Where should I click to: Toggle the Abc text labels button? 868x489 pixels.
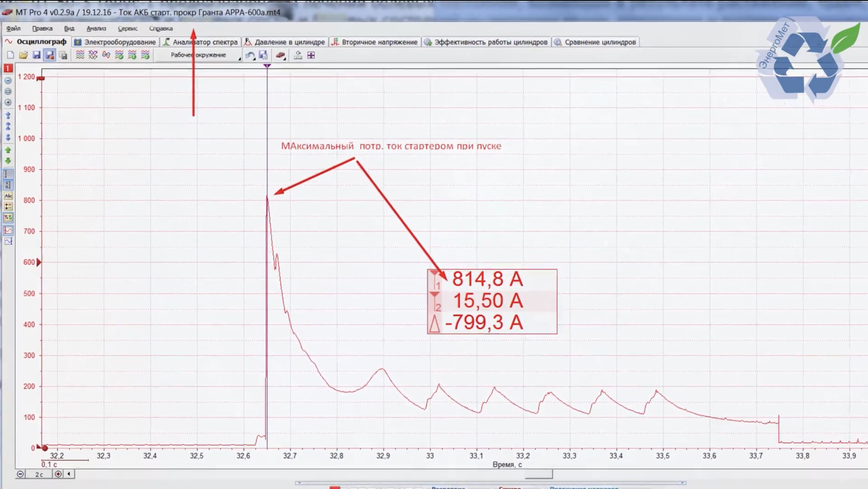click(x=8, y=196)
